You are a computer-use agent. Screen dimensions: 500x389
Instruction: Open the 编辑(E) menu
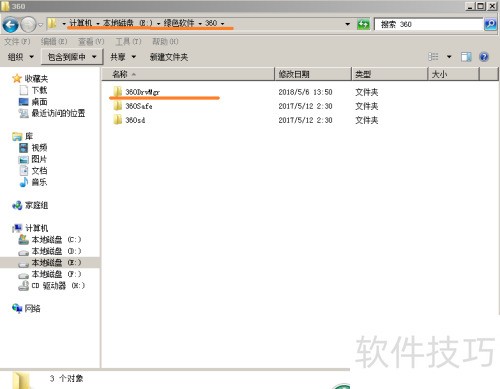[54, 41]
